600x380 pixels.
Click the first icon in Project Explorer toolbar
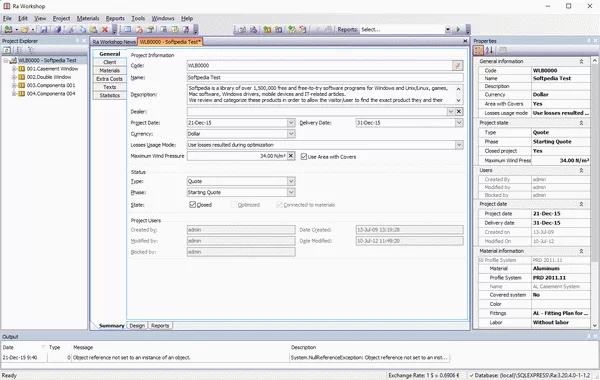(7, 50)
